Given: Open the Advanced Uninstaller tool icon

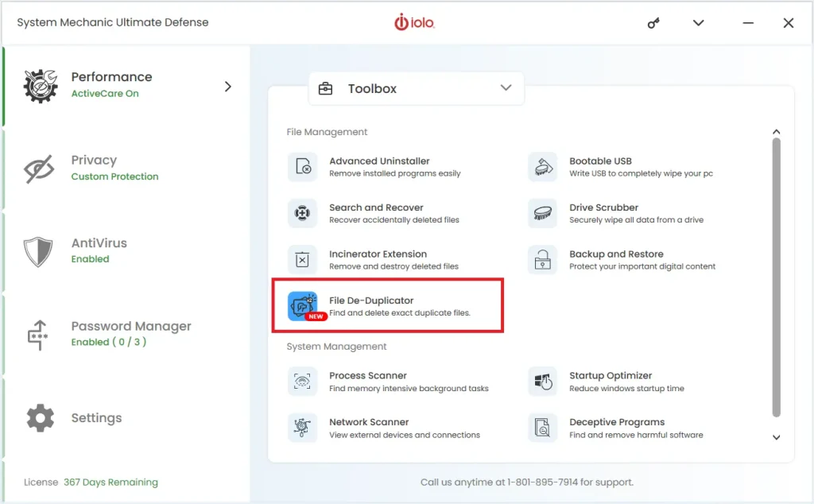Looking at the screenshot, I should pos(302,167).
